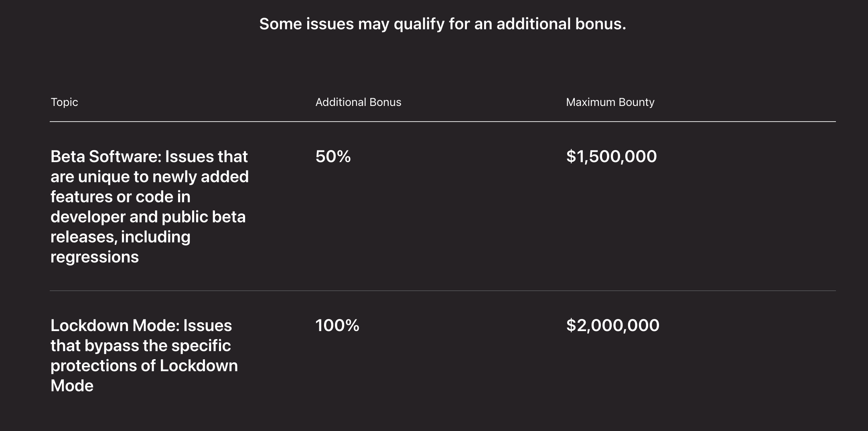Select the $1,500,000 maximum bounty amount
Viewport: 868px width, 431px height.
611,157
